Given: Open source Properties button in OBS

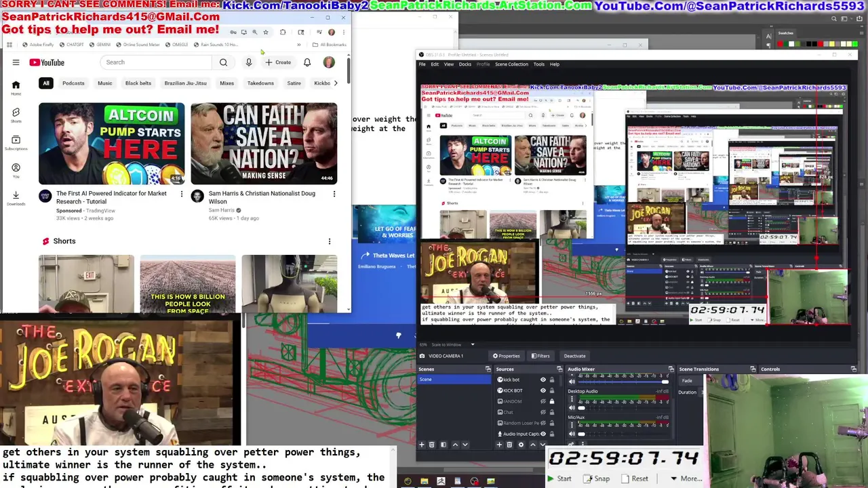Looking at the screenshot, I should 507,356.
